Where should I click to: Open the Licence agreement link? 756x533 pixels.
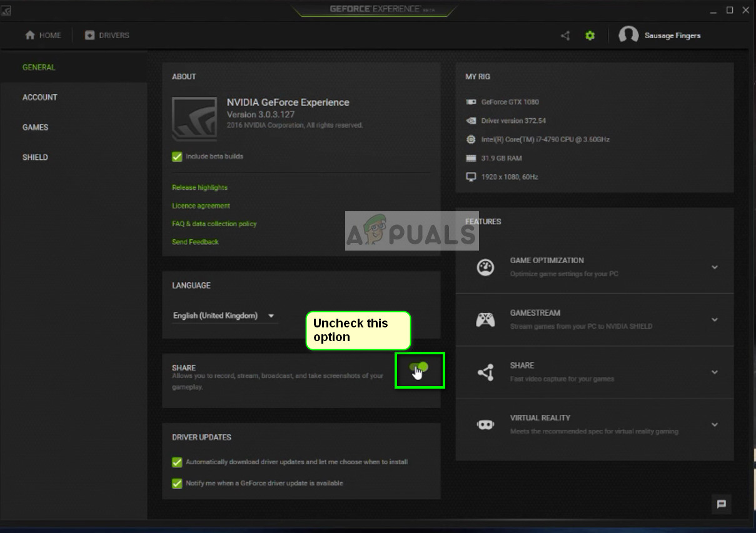pyautogui.click(x=201, y=206)
